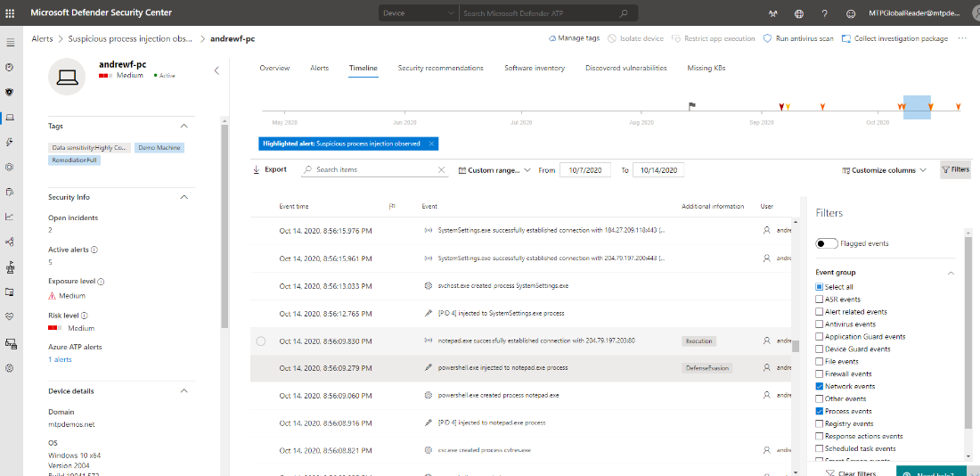Click Run antivirus scan
The width and height of the screenshot is (980, 476).
798,38
